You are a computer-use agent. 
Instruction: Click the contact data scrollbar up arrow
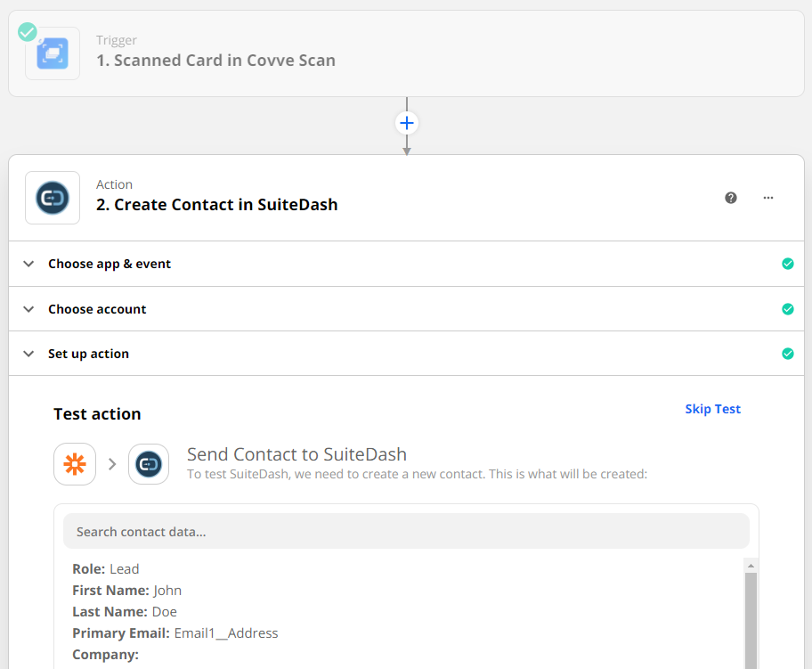tap(751, 566)
